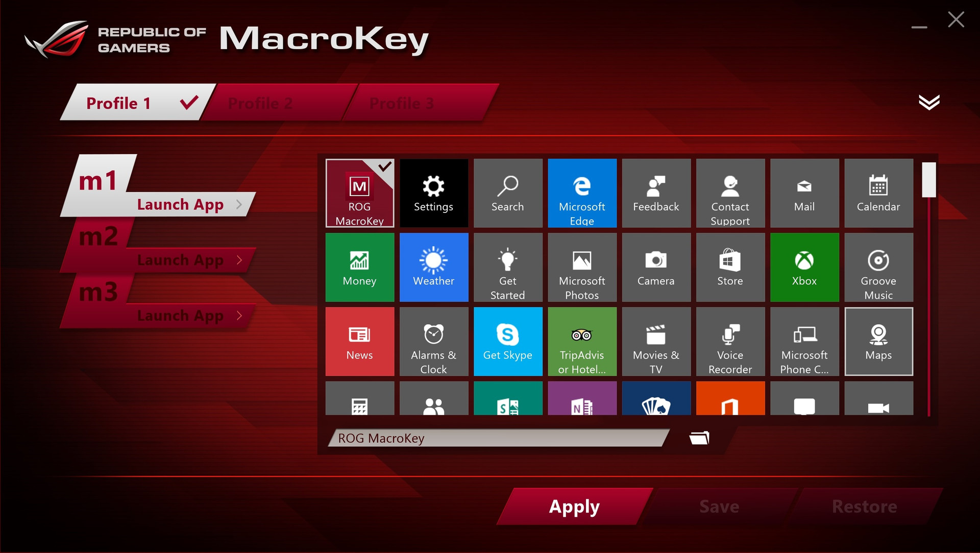Select the Microsoft Edge app tile

pos(582,193)
